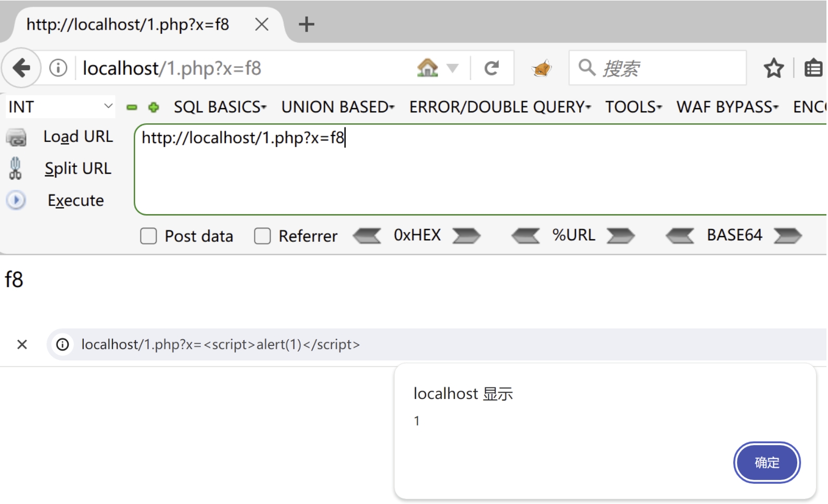Click the fox extension icon

[x=541, y=68]
